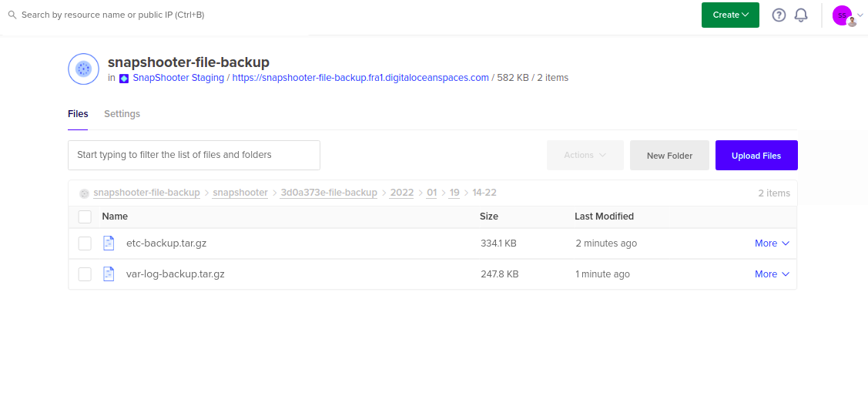The height and width of the screenshot is (413, 868).
Task: Click the SnapShooter Staging project icon
Action: tap(124, 79)
